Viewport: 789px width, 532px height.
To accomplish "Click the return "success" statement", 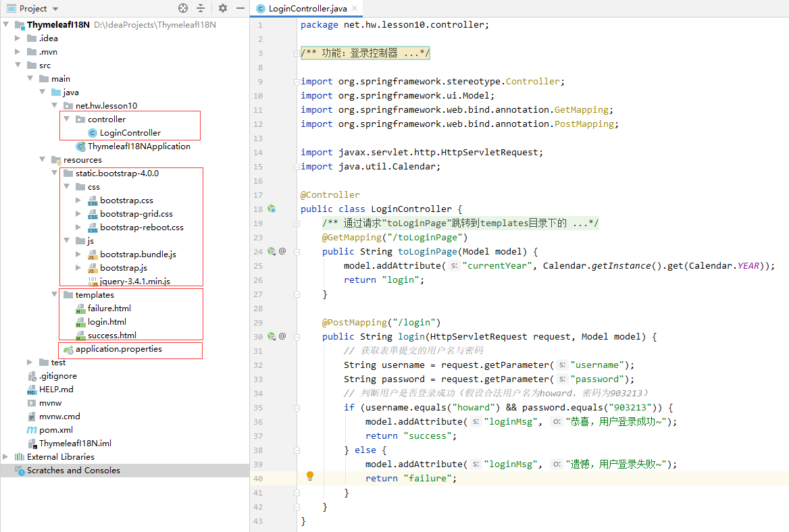I will 411,436.
